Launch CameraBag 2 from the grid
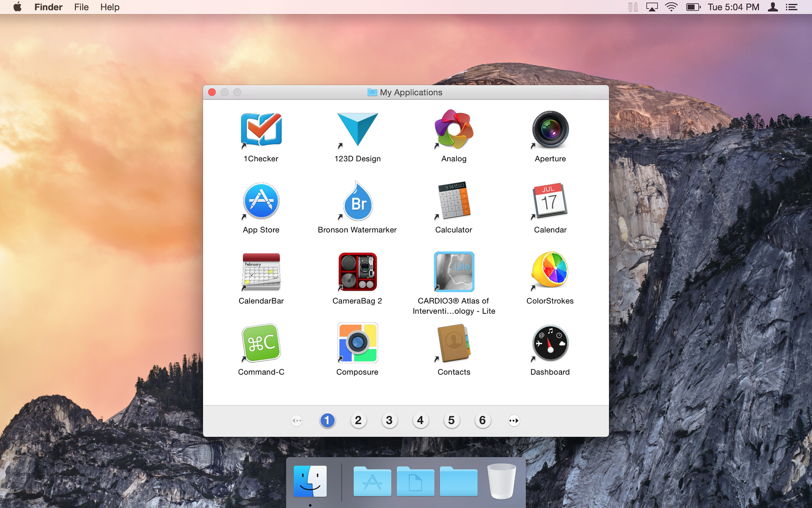The height and width of the screenshot is (508, 812). pos(357,271)
